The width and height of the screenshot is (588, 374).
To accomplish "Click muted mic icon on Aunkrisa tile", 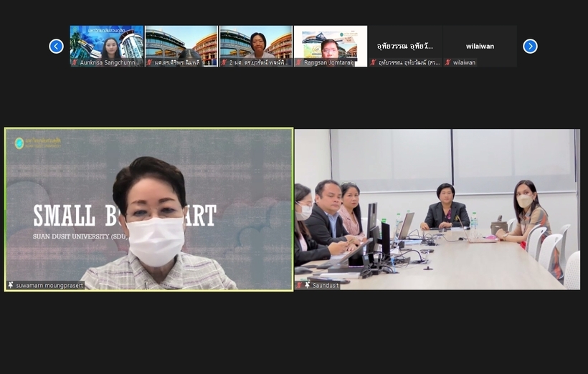I will point(75,62).
